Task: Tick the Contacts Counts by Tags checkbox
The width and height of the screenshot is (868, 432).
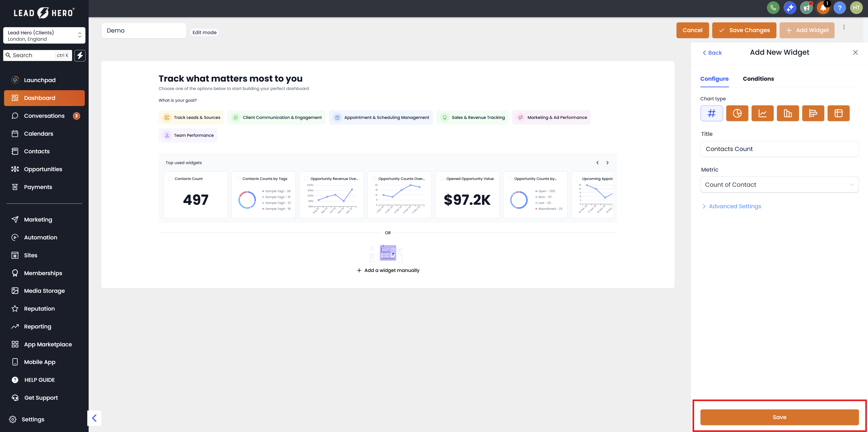Action: point(238,179)
